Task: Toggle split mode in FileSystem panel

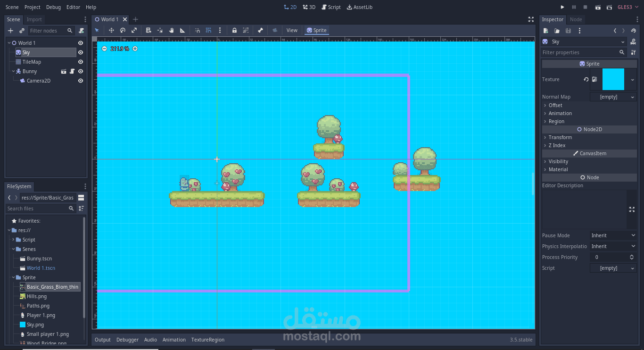Action: tap(81, 198)
